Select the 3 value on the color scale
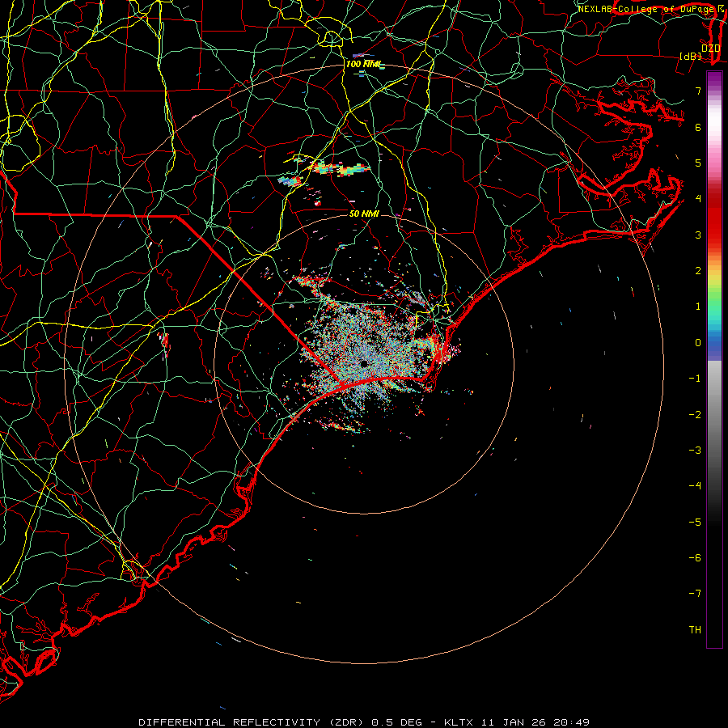728x728 pixels. 698,235
